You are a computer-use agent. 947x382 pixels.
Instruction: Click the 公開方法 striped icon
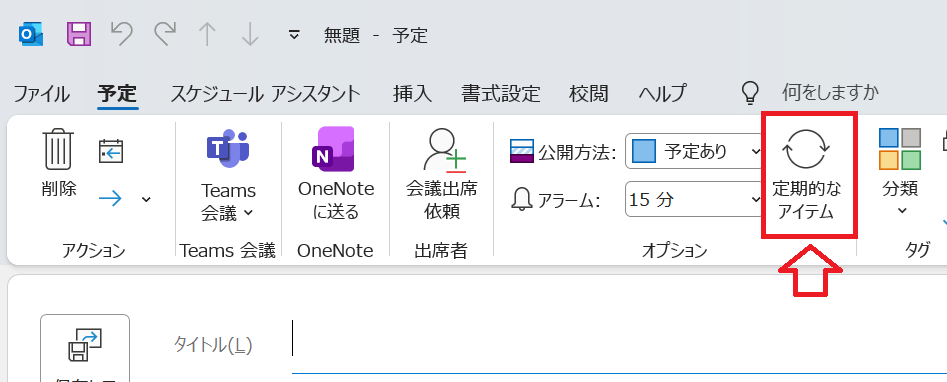pyautogui.click(x=522, y=151)
